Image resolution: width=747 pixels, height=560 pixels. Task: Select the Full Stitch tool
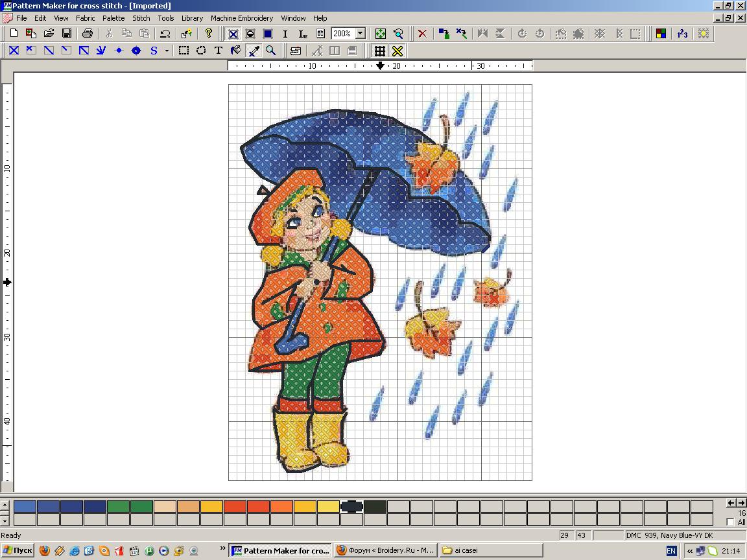[x=14, y=51]
